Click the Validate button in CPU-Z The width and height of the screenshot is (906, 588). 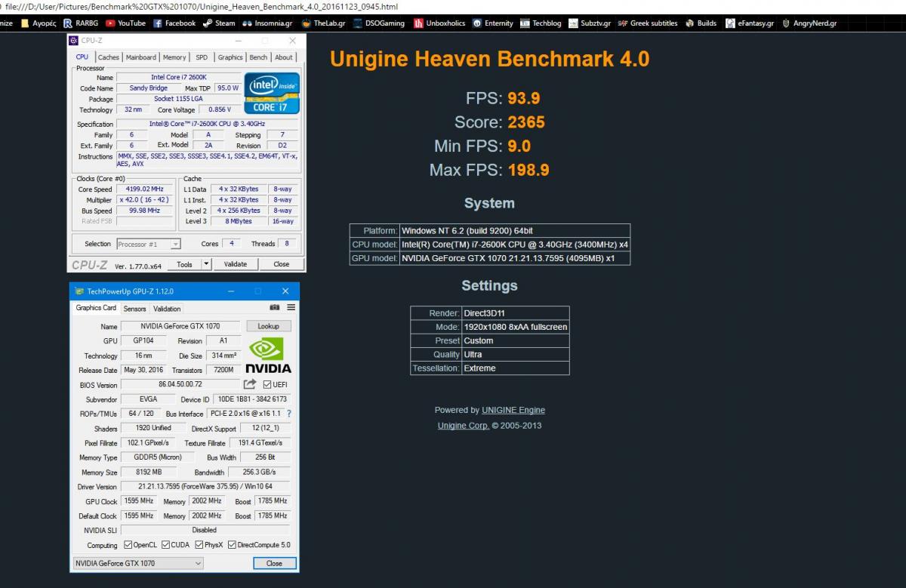tap(236, 264)
